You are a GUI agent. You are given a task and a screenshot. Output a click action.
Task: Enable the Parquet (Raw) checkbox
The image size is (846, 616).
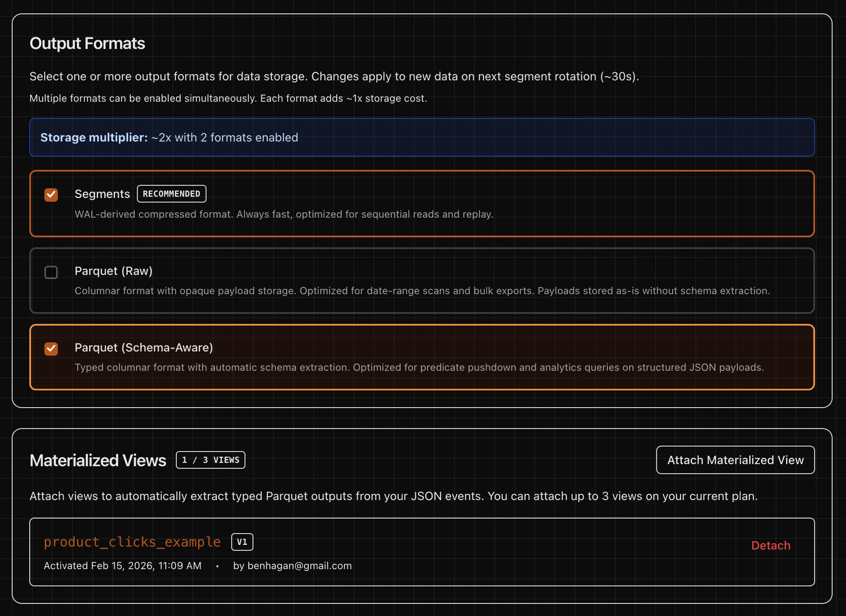coord(51,273)
